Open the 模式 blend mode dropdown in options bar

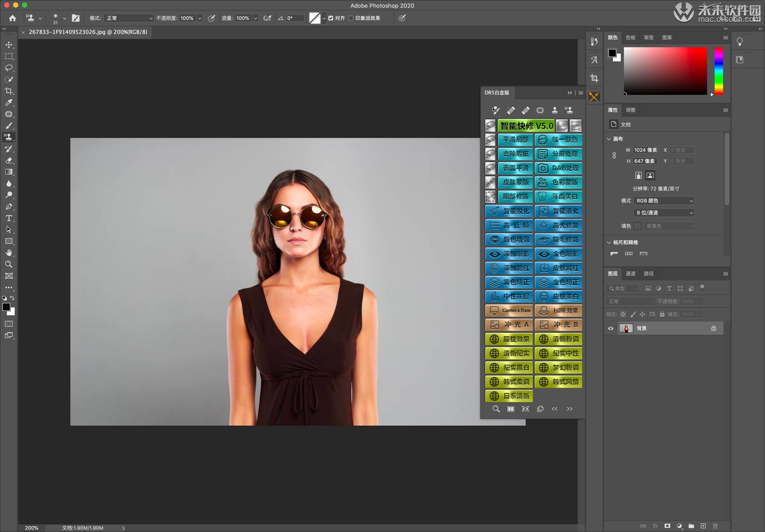coord(129,18)
